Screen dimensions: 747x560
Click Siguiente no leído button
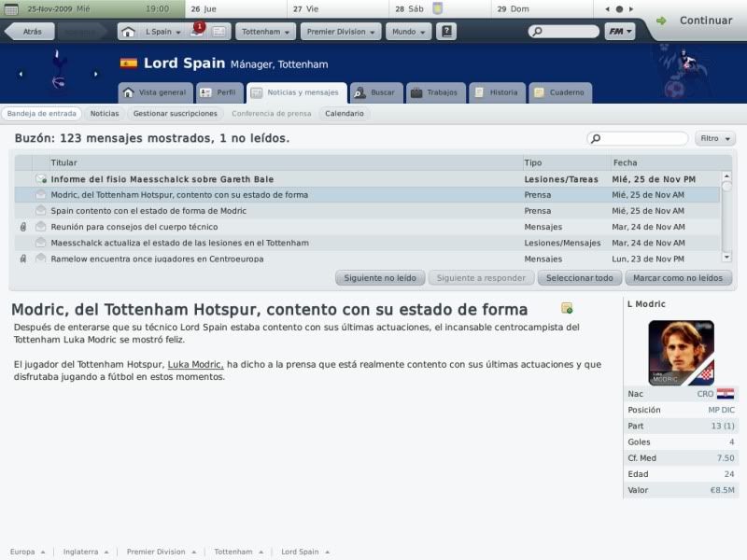click(x=380, y=277)
